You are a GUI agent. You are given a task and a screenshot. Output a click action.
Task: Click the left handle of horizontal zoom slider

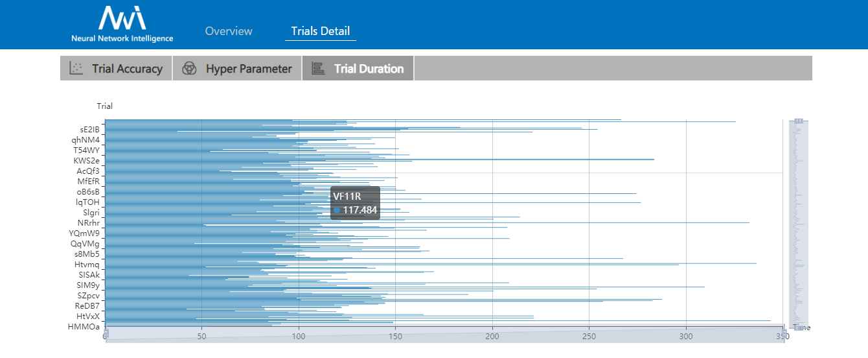point(106,333)
